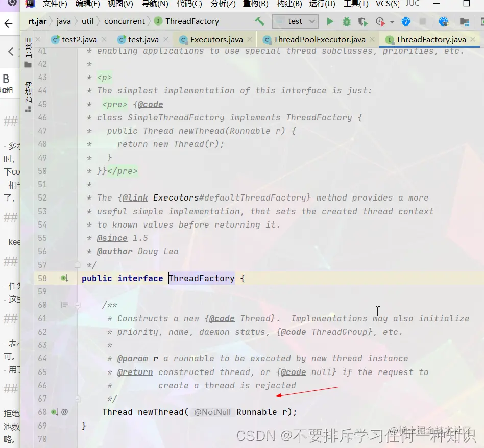Click the IntelliJ logo in title bar
This screenshot has width=484, height=448.
pos(30,3)
